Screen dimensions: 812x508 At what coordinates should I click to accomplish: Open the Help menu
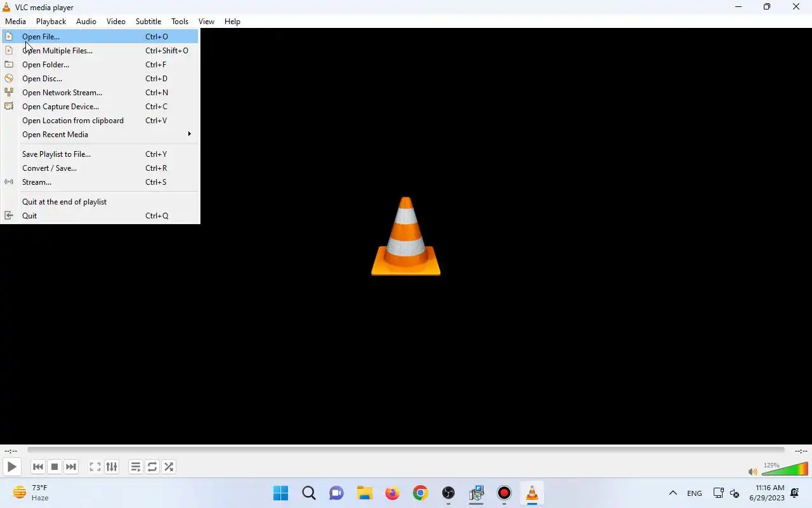click(x=232, y=22)
